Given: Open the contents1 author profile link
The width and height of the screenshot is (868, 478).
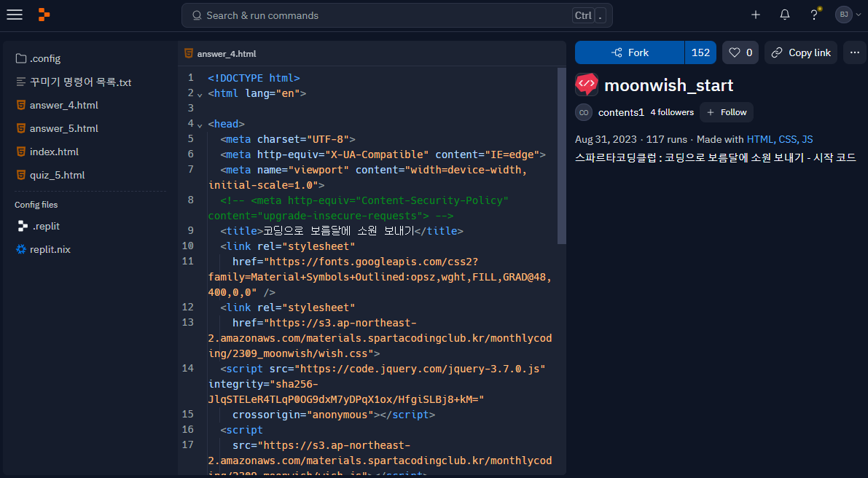Looking at the screenshot, I should coord(621,112).
